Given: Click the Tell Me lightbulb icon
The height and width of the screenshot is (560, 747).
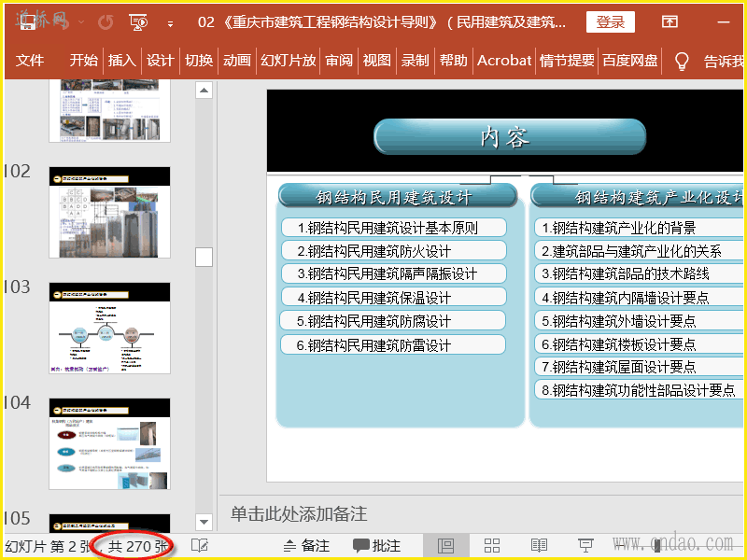Looking at the screenshot, I should (682, 61).
